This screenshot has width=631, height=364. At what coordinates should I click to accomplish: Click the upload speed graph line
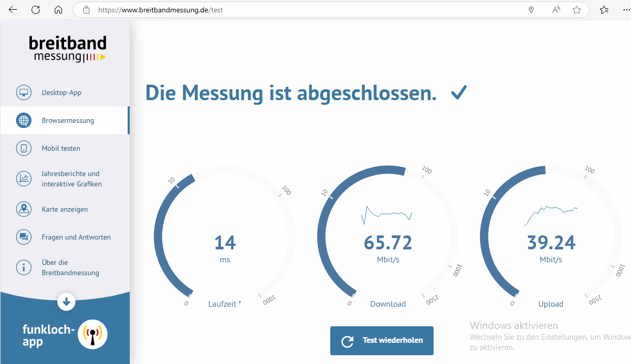[551, 216]
